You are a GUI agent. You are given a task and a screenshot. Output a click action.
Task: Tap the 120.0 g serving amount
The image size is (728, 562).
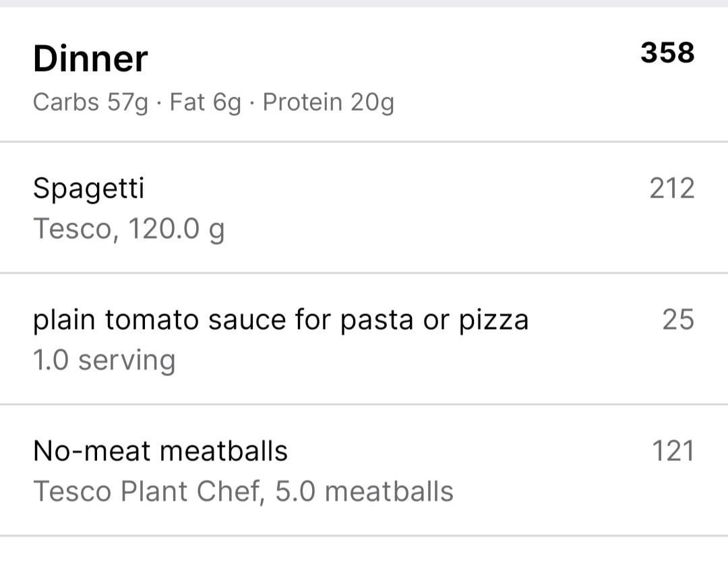click(176, 229)
